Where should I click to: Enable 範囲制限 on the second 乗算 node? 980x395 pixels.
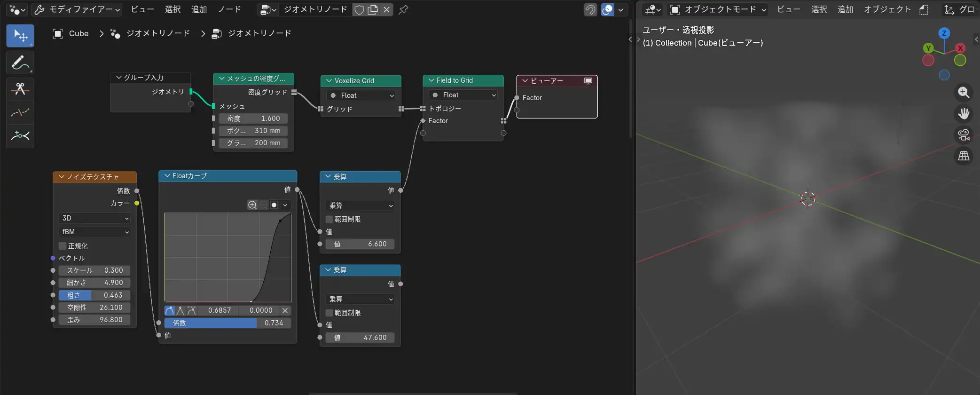[x=329, y=313]
